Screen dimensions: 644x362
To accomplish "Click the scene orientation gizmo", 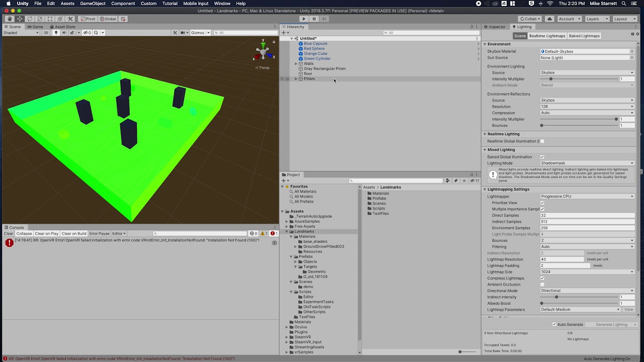I will (263, 52).
